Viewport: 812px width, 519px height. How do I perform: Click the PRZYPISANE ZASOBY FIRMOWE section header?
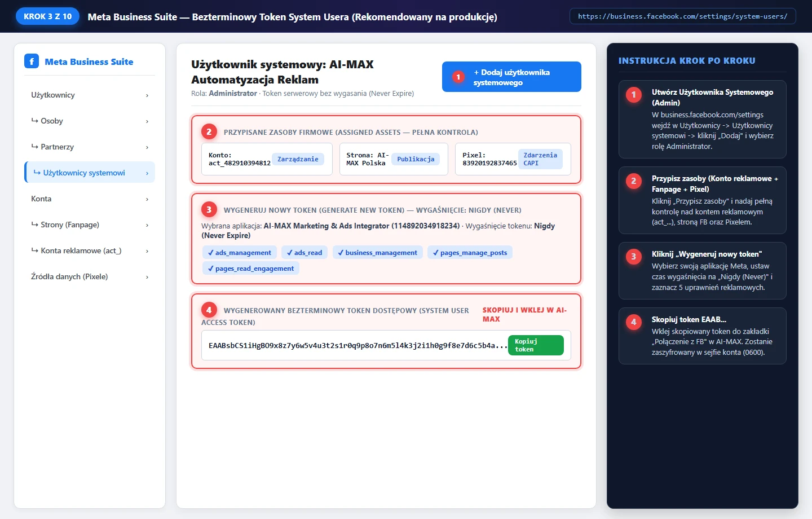[x=351, y=132]
